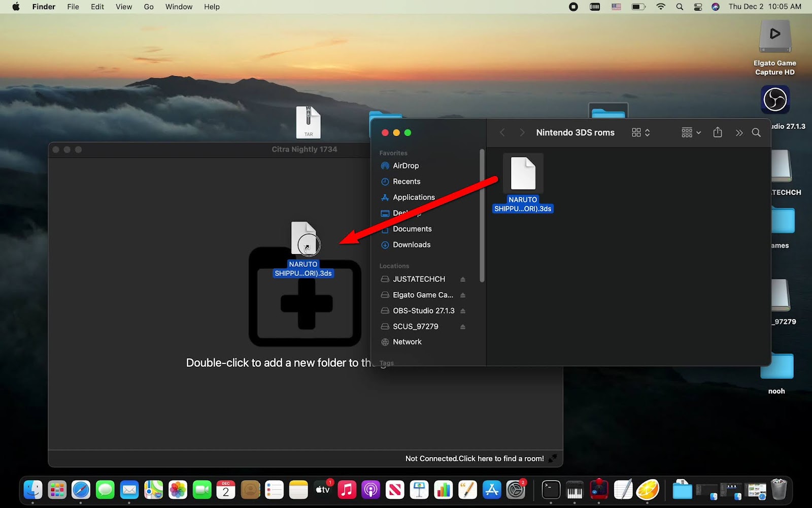Click 'Double-click to add a new folder' text
Viewport: 812px width, 508px height.
[x=279, y=363]
